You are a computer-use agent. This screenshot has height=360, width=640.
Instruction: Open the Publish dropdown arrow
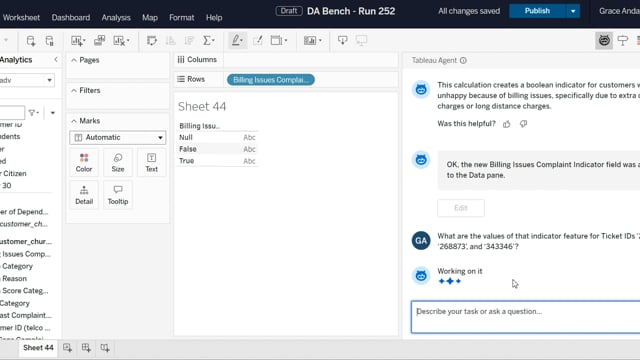coord(573,11)
